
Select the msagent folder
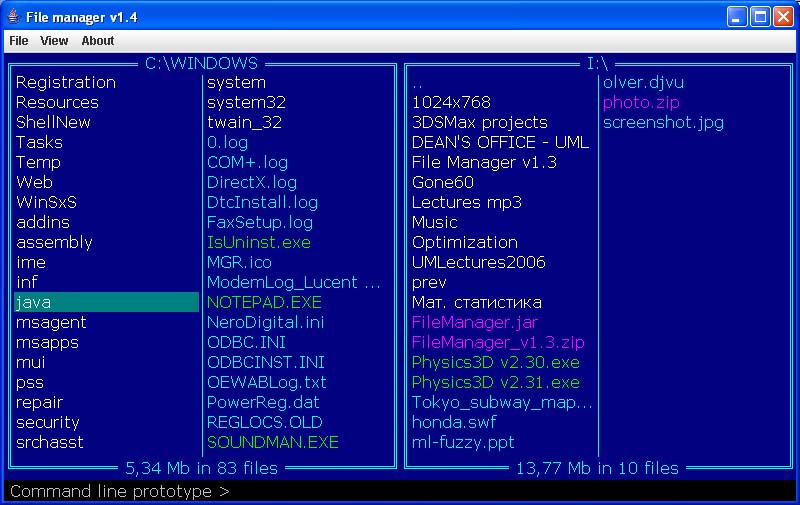tap(51, 322)
